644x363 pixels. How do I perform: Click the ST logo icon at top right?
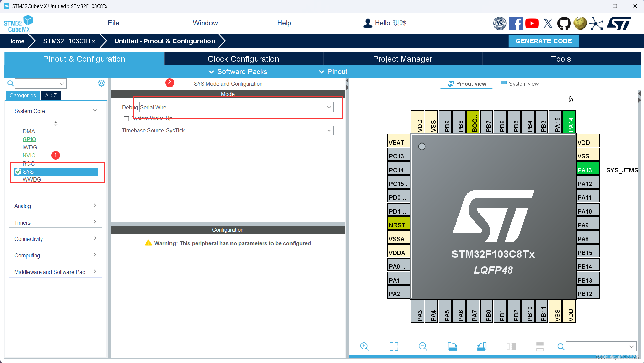pos(619,23)
